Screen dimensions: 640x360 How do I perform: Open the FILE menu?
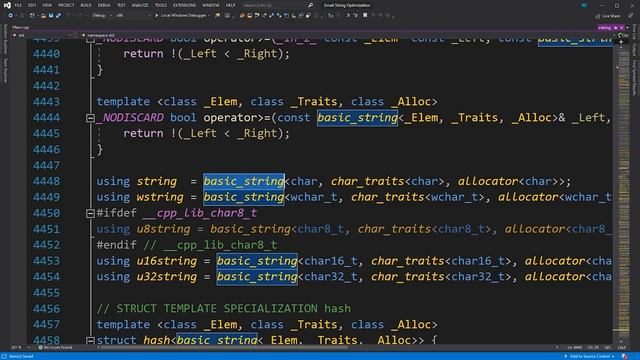pos(18,5)
